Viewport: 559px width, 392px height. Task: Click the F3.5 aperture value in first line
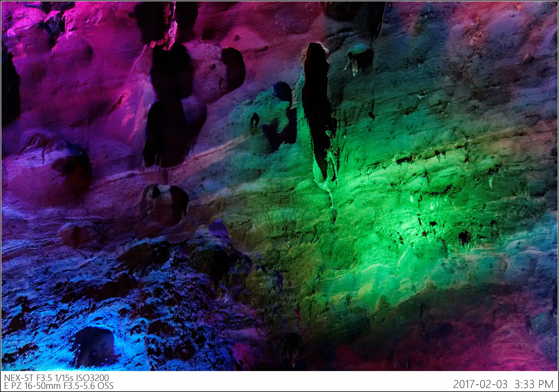44,378
